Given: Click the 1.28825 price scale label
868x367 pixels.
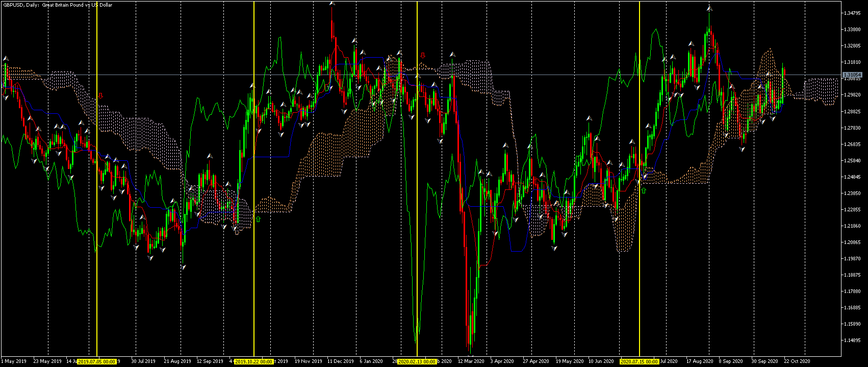Looking at the screenshot, I should tap(852, 111).
